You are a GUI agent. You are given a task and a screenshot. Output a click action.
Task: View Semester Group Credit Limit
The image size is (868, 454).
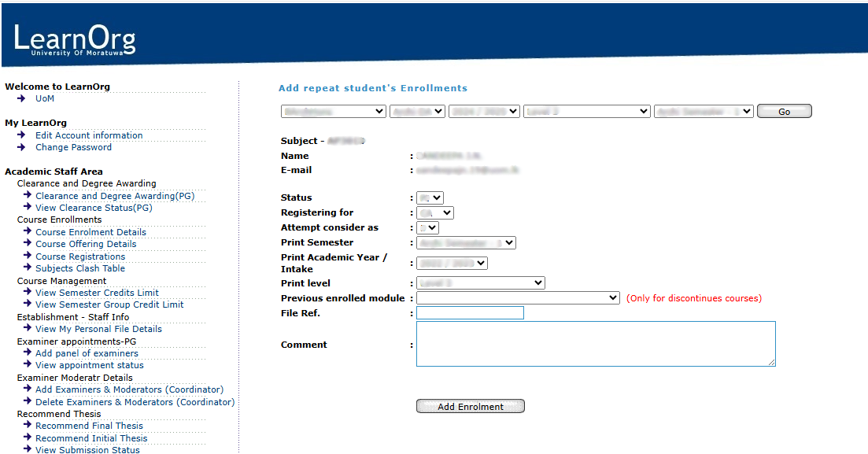coord(109,305)
